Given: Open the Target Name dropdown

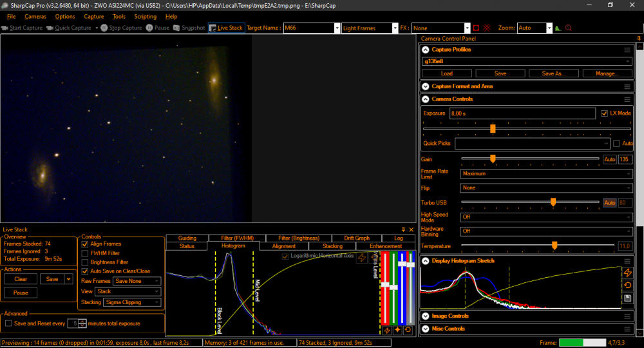Looking at the screenshot, I should click(x=337, y=28).
